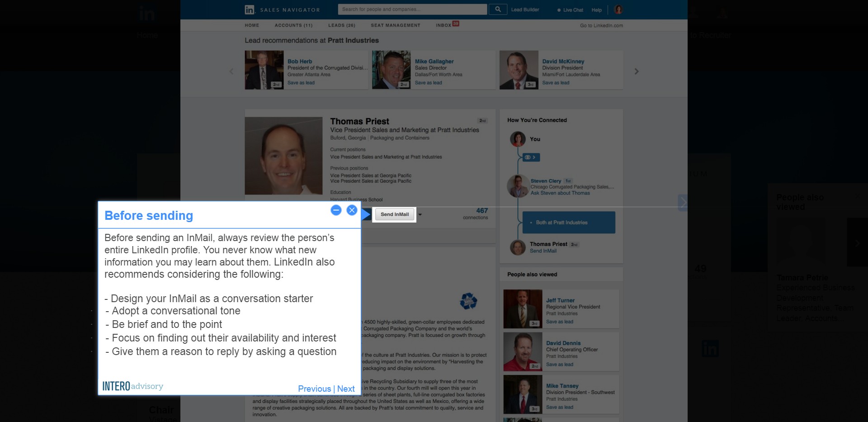This screenshot has width=868, height=422.
Task: Open Live Chat
Action: click(570, 10)
